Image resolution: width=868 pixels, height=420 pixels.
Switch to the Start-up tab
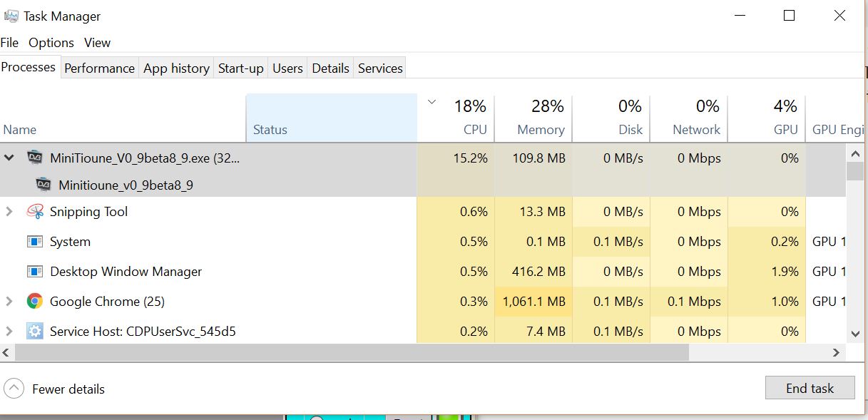(x=240, y=68)
